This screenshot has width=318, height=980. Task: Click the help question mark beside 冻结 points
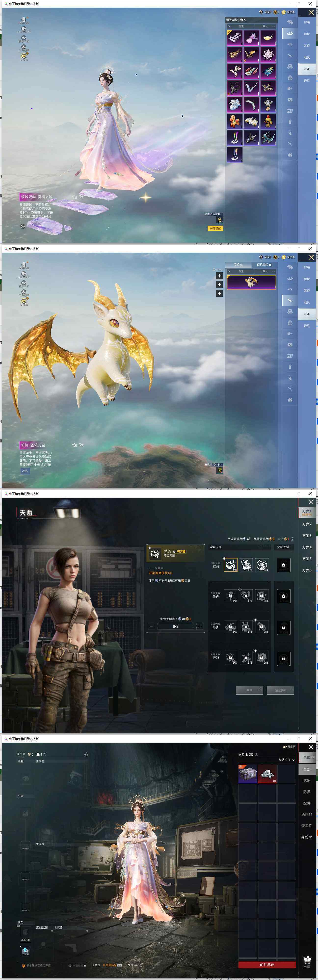(292, 539)
